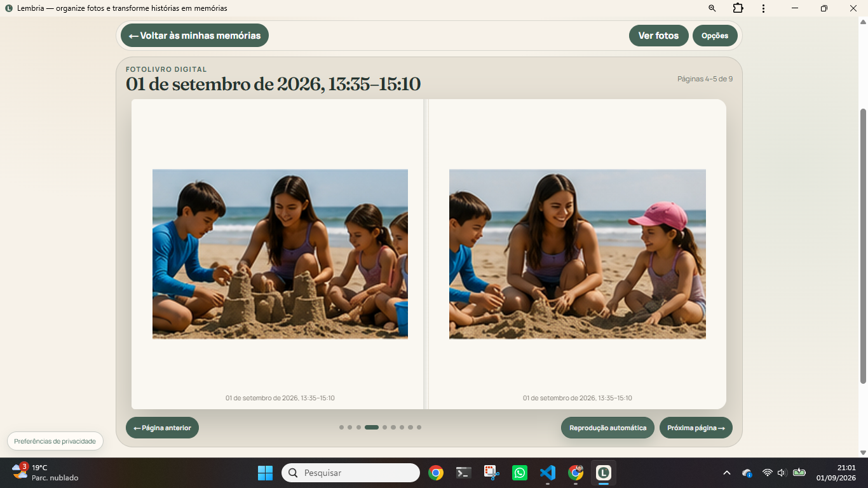Click the date caption under the left photo
The height and width of the screenshot is (488, 868).
pos(280,398)
